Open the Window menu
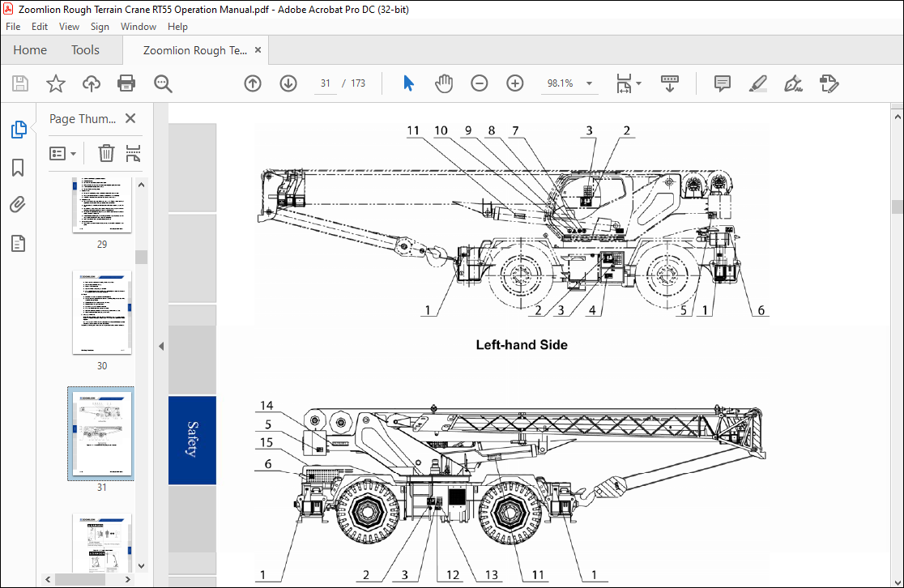 click(139, 27)
